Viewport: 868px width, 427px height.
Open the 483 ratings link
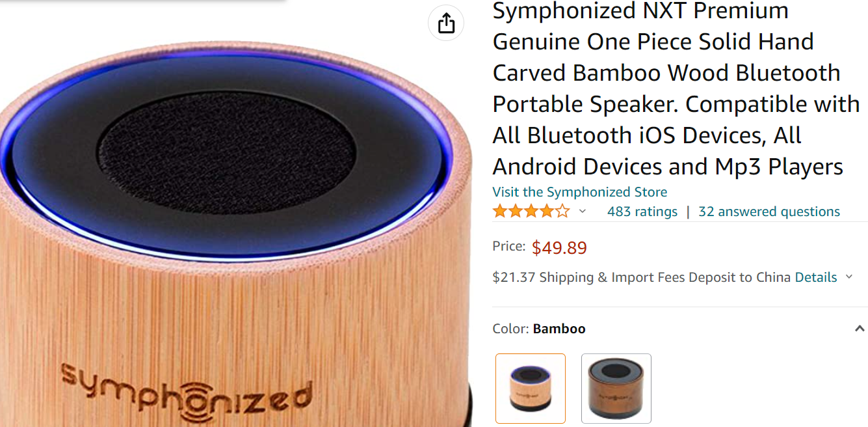point(642,212)
